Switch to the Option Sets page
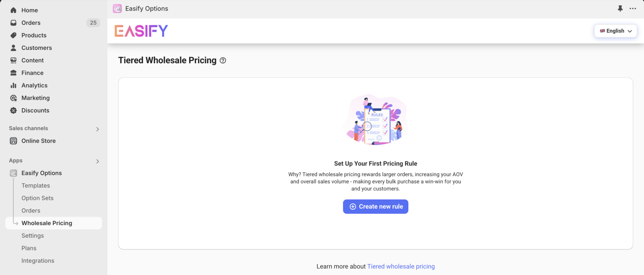This screenshot has width=644, height=275. tap(37, 198)
